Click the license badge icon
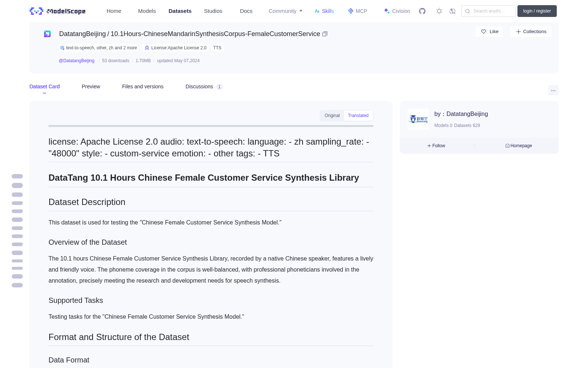The height and width of the screenshot is (368, 588). pyautogui.click(x=147, y=48)
